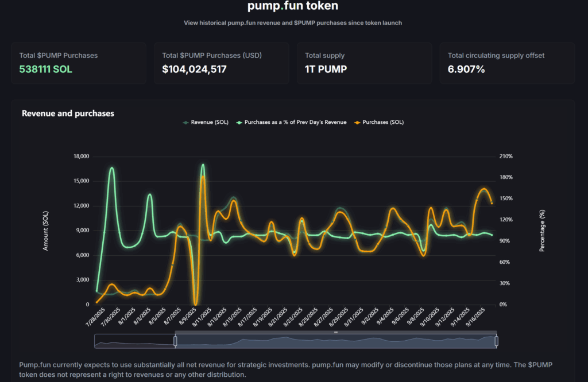
Task: Click the 7/28/2025 x-axis date label
Action: click(96, 317)
